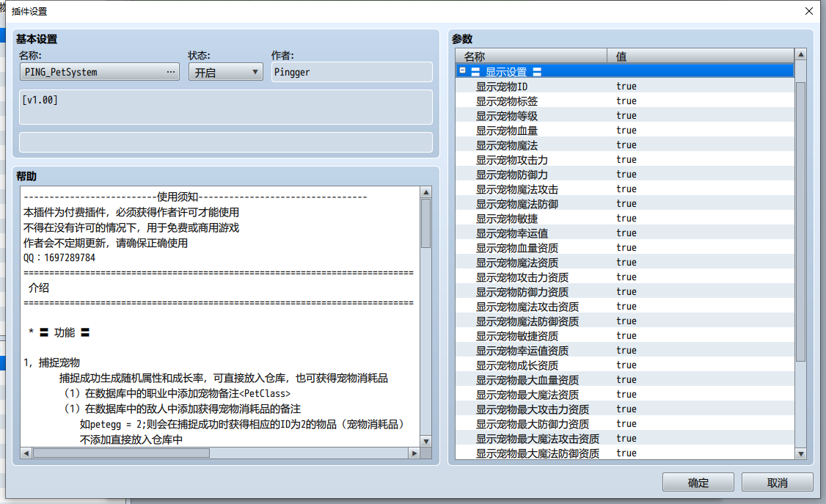Image resolution: width=826 pixels, height=504 pixels.
Task: Click help scrollbar up arrow
Action: [x=426, y=192]
